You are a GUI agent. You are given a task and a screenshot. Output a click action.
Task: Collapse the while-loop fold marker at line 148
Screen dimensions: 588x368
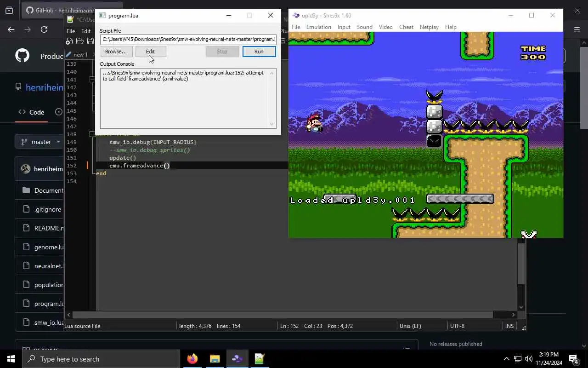(x=92, y=134)
